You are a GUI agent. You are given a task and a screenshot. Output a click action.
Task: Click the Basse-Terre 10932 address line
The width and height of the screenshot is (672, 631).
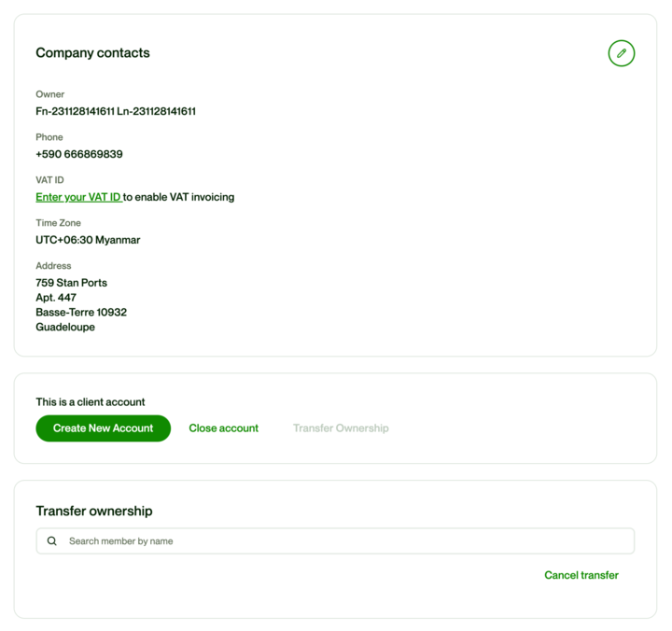tap(81, 313)
